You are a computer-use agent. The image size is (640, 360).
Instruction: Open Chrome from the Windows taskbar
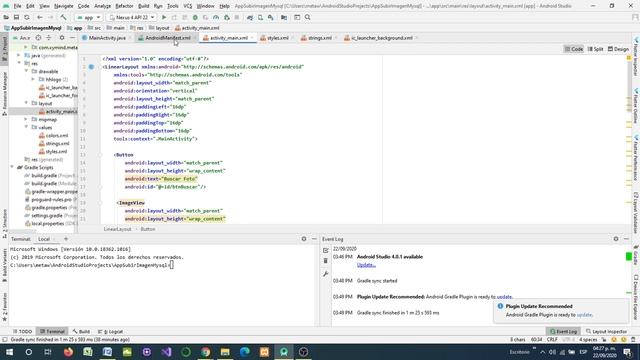pyautogui.click(x=205, y=352)
